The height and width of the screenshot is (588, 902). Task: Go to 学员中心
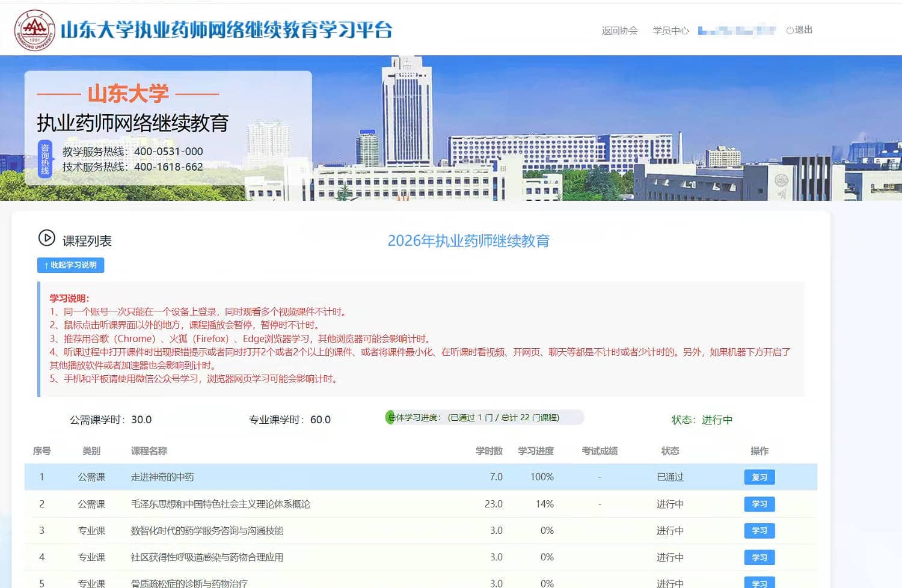point(670,30)
